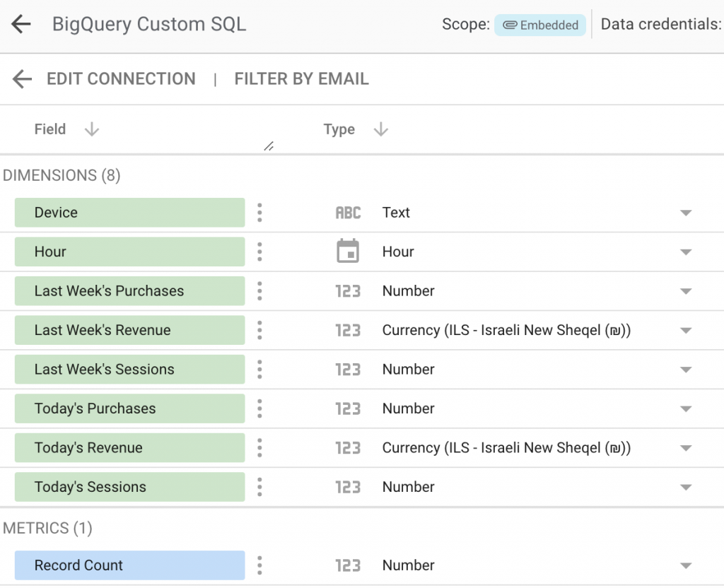Open more options for Today's Purchases
Viewport: 724px width, 588px height.
click(x=259, y=409)
